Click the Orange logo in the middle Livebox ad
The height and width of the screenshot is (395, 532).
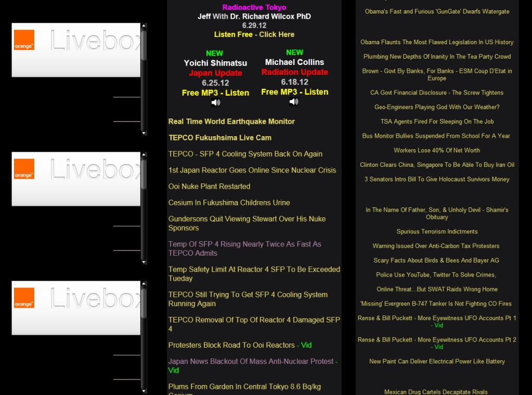click(24, 169)
